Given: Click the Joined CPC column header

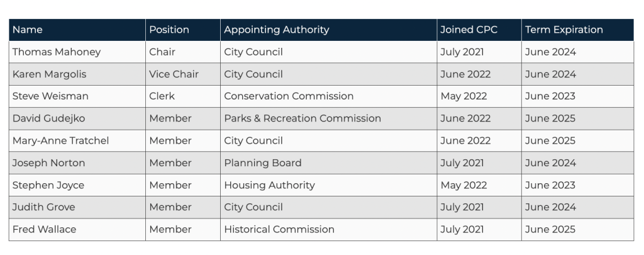Looking at the screenshot, I should tap(469, 30).
